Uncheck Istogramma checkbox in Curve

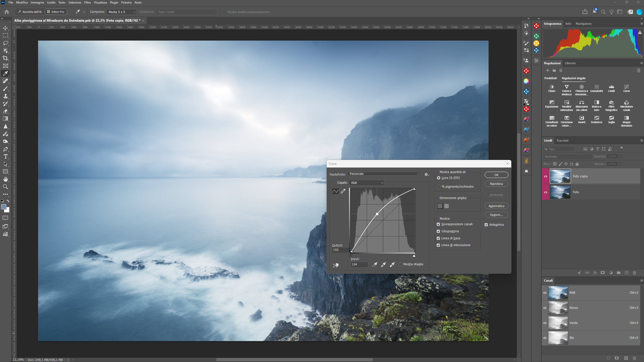click(x=438, y=231)
